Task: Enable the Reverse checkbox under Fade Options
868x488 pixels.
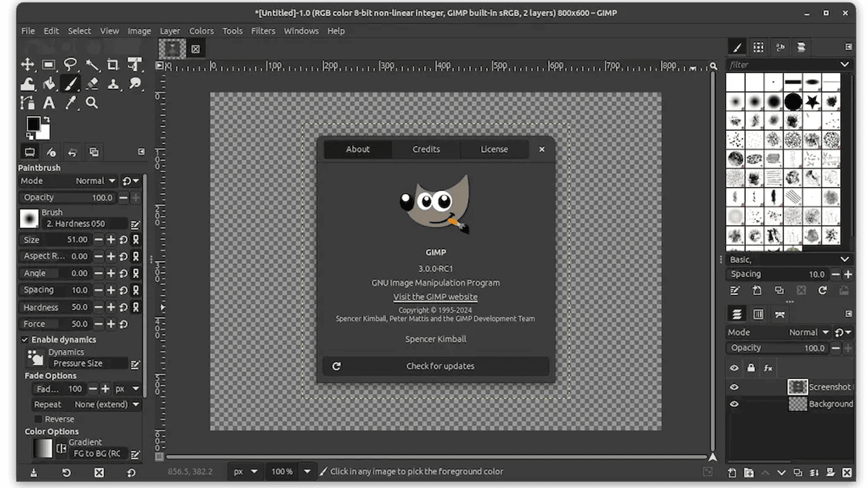Action: click(x=38, y=419)
